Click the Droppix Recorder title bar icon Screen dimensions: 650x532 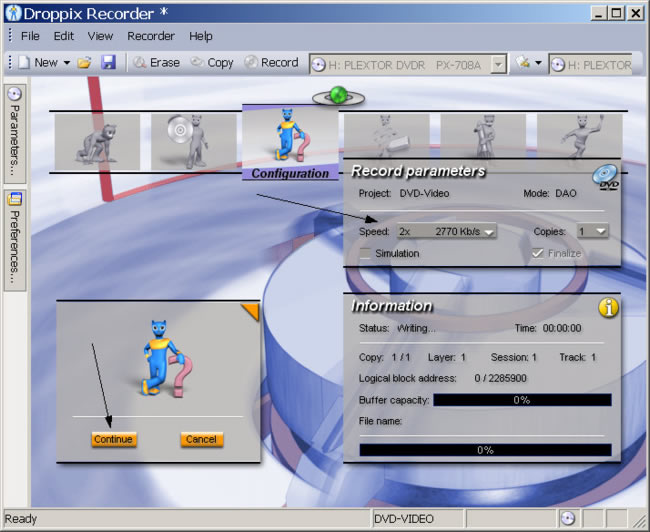click(13, 13)
